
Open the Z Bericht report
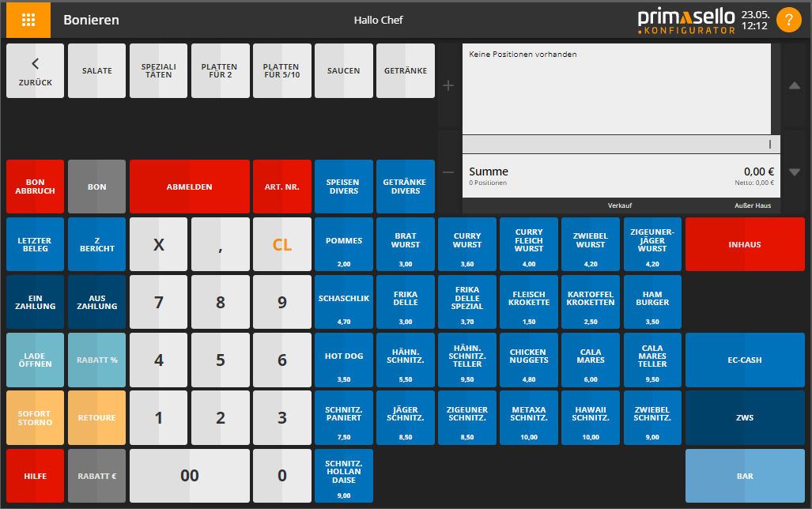pyautogui.click(x=96, y=244)
